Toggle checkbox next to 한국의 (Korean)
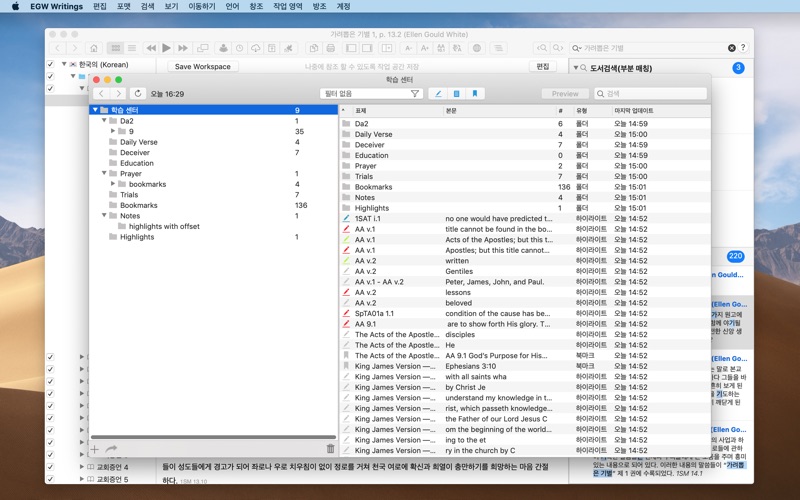 (x=50, y=64)
